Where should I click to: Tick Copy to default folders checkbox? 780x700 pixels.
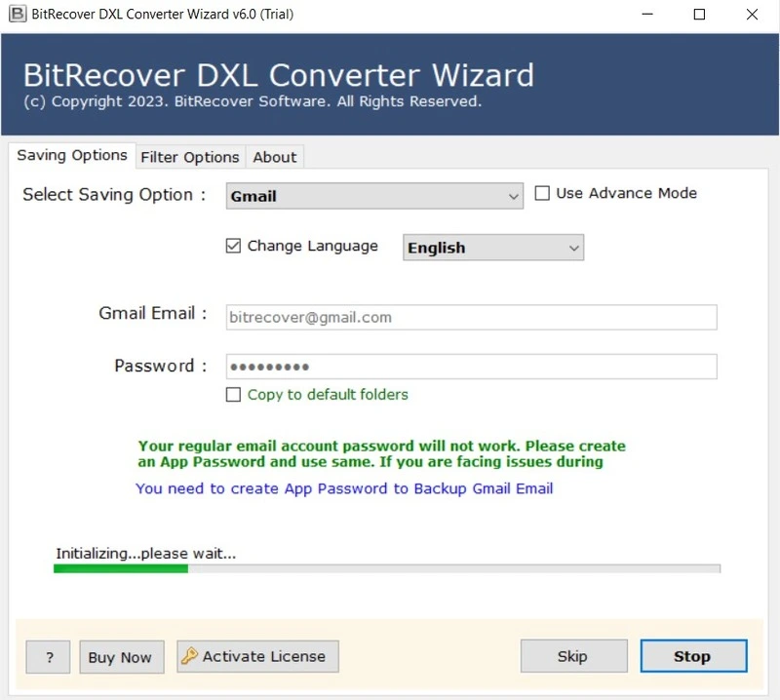(x=233, y=395)
